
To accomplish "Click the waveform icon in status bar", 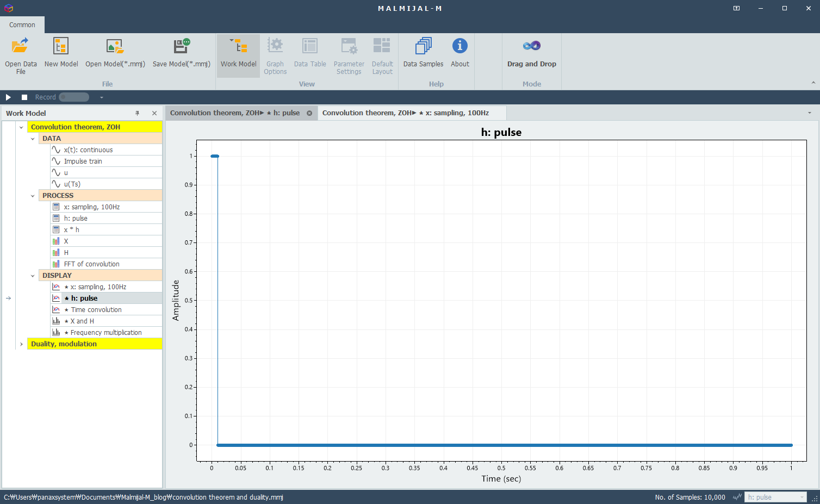I will pyautogui.click(x=737, y=497).
